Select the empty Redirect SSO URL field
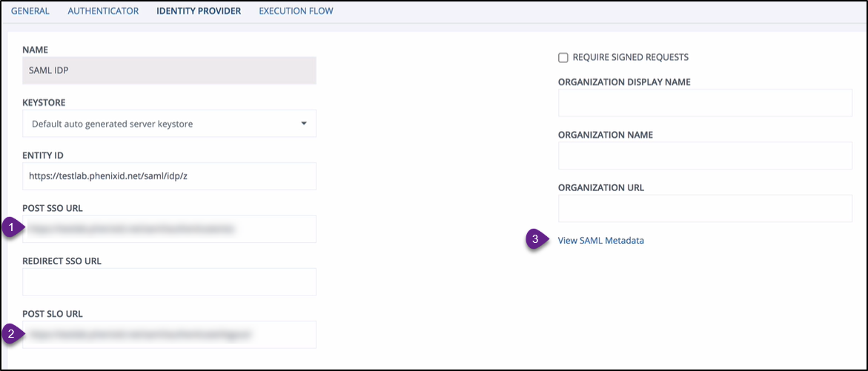 point(169,282)
